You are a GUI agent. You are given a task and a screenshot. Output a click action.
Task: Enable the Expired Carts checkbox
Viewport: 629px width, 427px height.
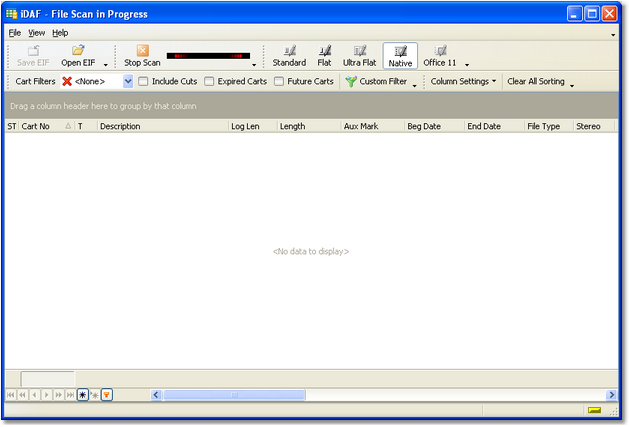pyautogui.click(x=209, y=81)
